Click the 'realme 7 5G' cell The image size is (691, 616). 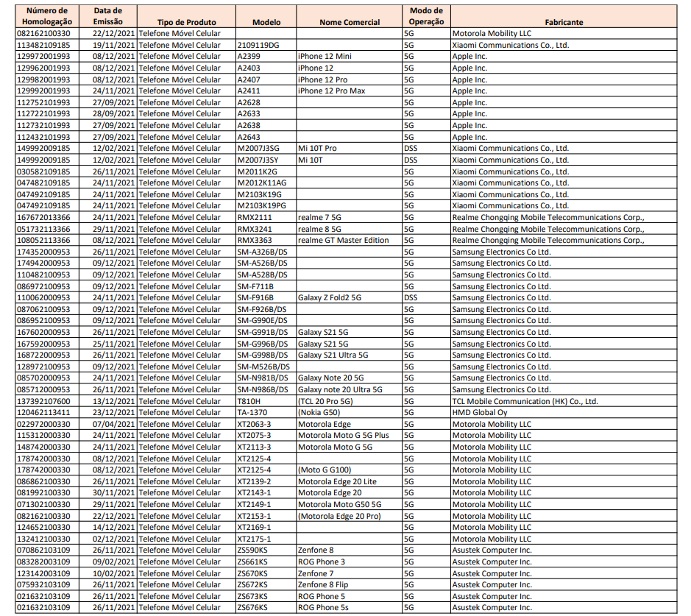[x=350, y=218]
